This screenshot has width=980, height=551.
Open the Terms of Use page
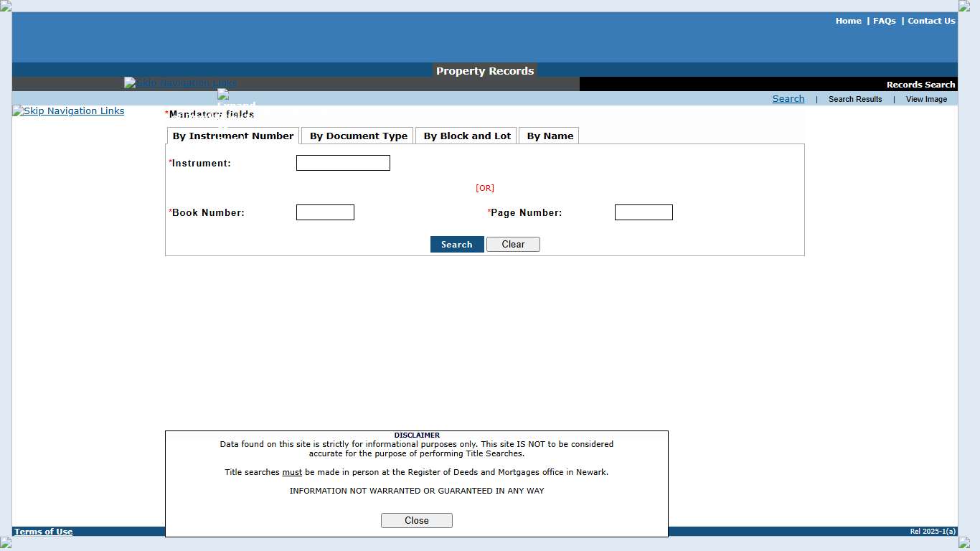[42, 532]
